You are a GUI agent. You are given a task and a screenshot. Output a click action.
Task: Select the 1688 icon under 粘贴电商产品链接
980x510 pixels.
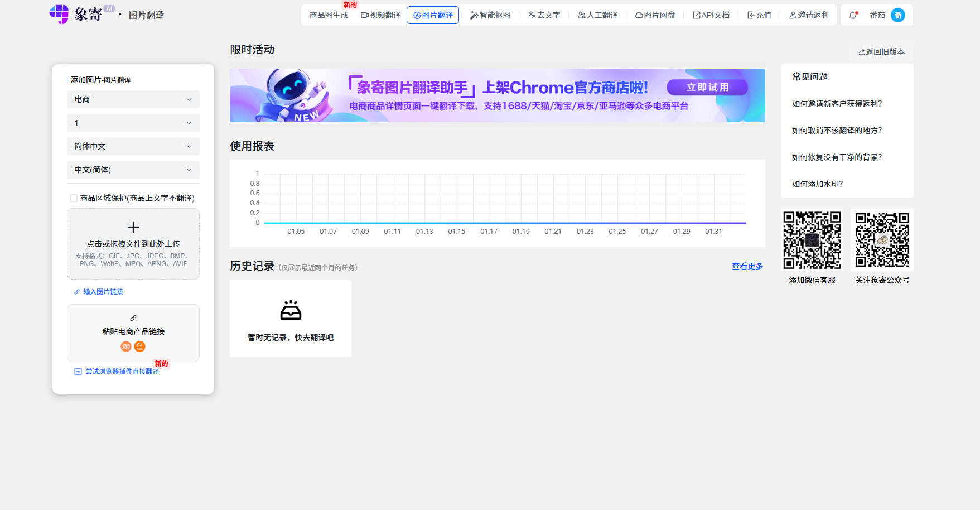[139, 347]
